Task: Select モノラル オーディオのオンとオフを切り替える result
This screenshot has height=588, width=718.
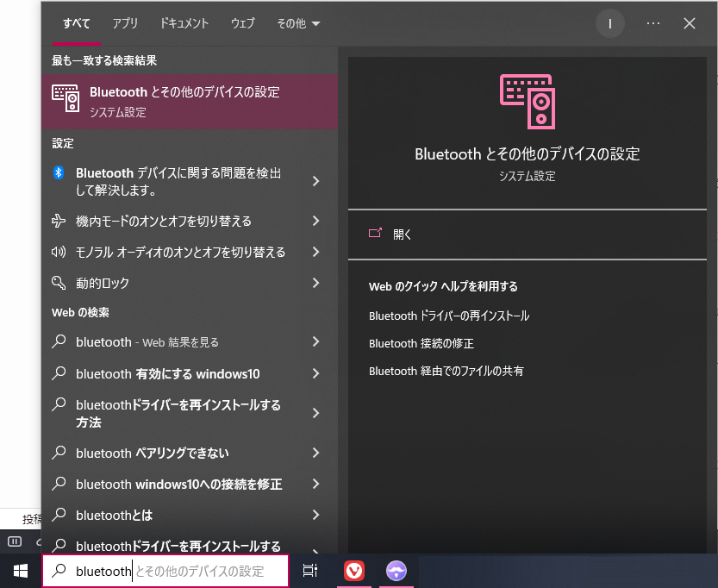Action: pyautogui.click(x=180, y=253)
